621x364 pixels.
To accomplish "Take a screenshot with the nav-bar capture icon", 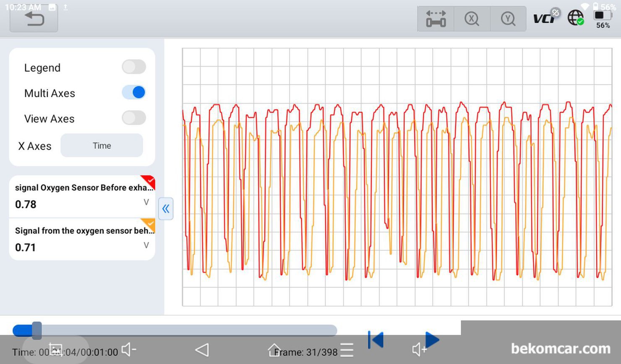I will click(x=56, y=349).
